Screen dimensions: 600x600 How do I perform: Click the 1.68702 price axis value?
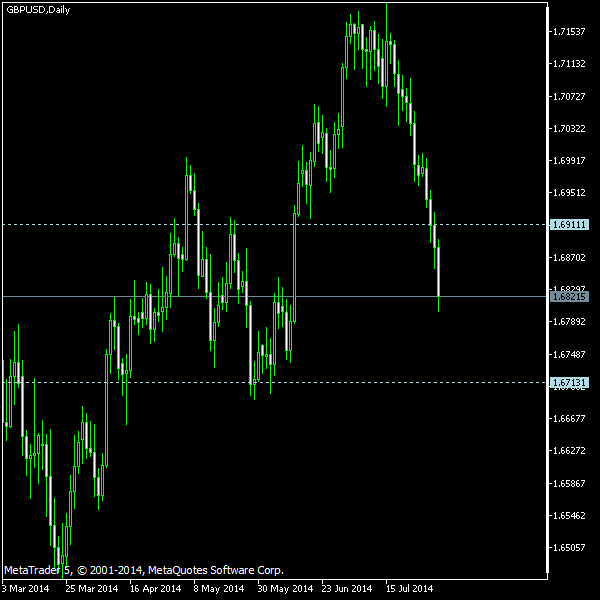569,258
